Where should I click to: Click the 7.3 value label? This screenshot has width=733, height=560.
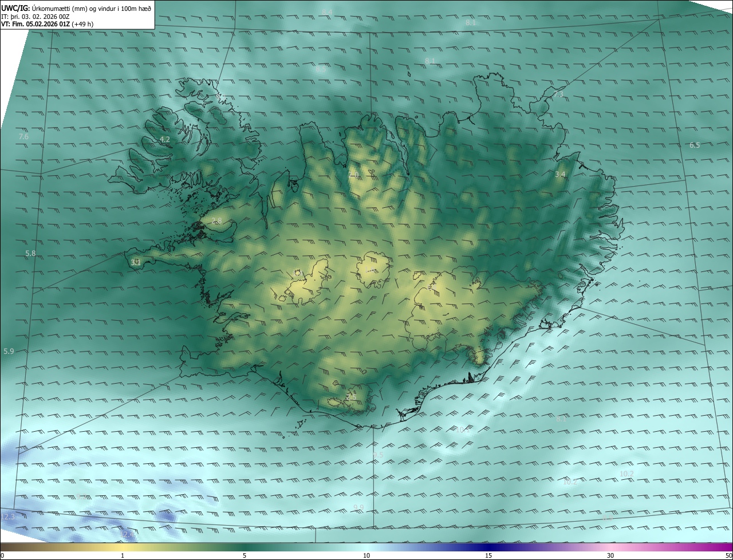point(558,94)
